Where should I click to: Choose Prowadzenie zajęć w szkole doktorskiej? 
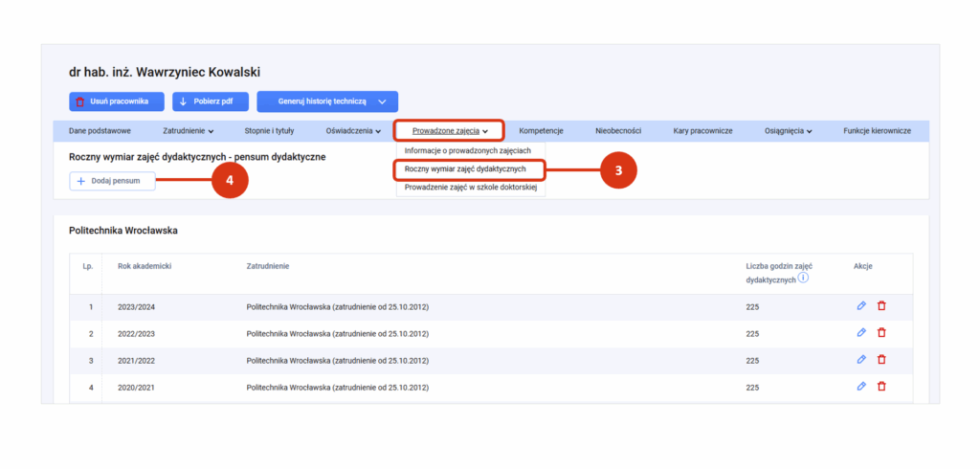click(x=471, y=187)
